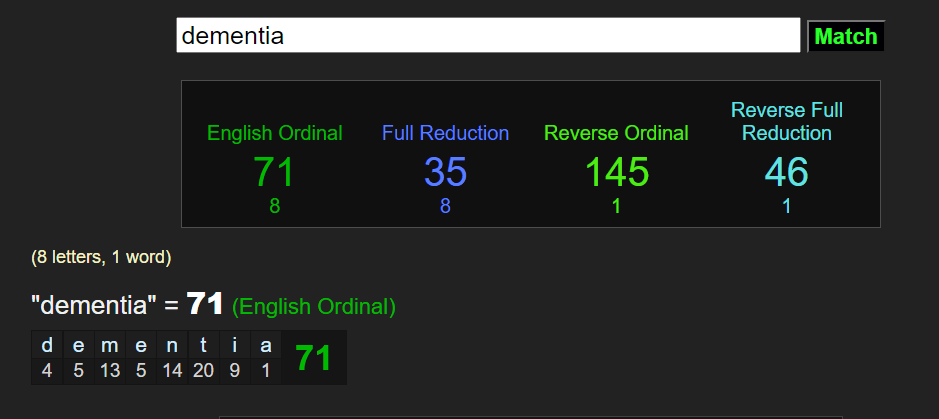Click the Full Reduction value 35
Image resolution: width=939 pixels, height=419 pixels.
coord(445,172)
